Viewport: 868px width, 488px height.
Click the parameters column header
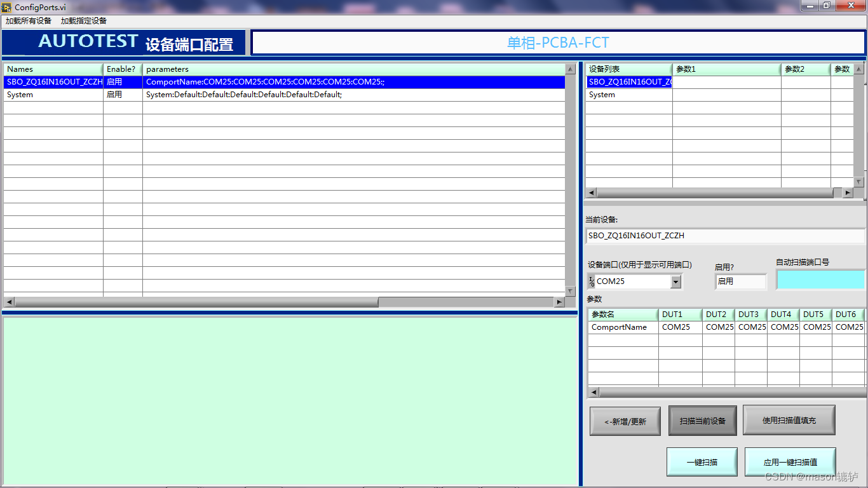point(354,69)
